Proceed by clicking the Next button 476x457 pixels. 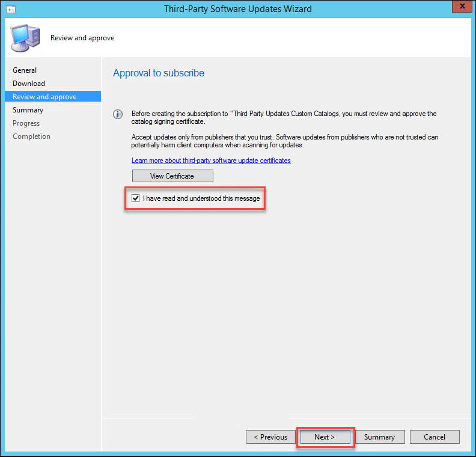pos(325,437)
